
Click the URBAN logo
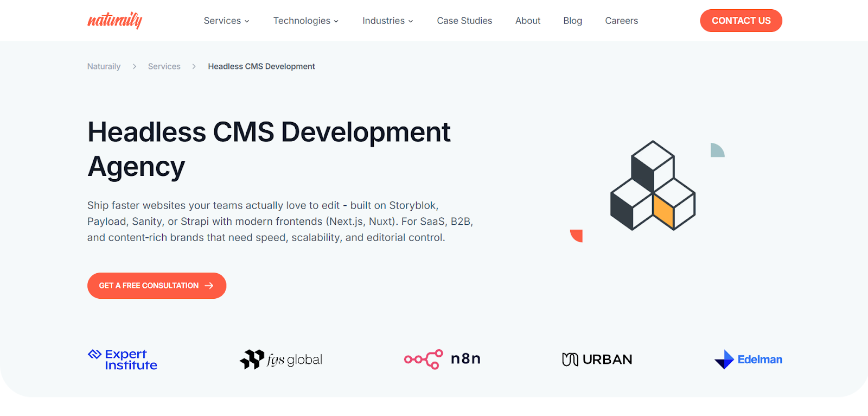click(x=597, y=360)
